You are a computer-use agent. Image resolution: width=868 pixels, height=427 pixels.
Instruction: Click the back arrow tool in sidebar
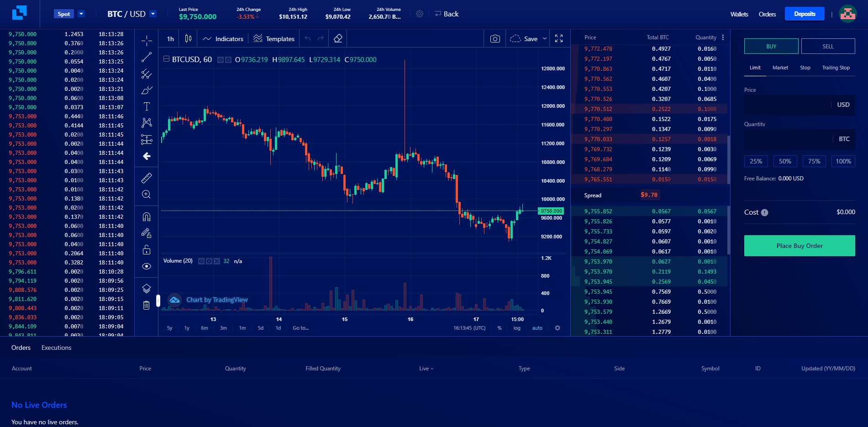coord(147,156)
